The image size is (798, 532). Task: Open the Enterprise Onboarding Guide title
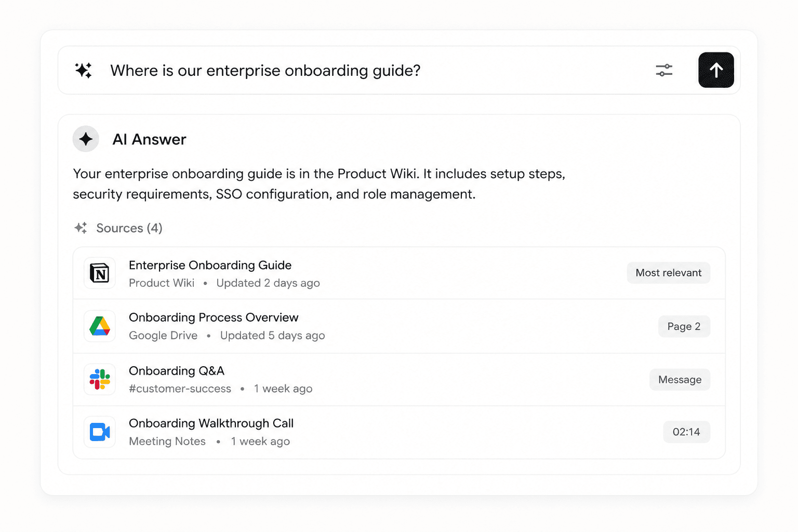pos(210,265)
